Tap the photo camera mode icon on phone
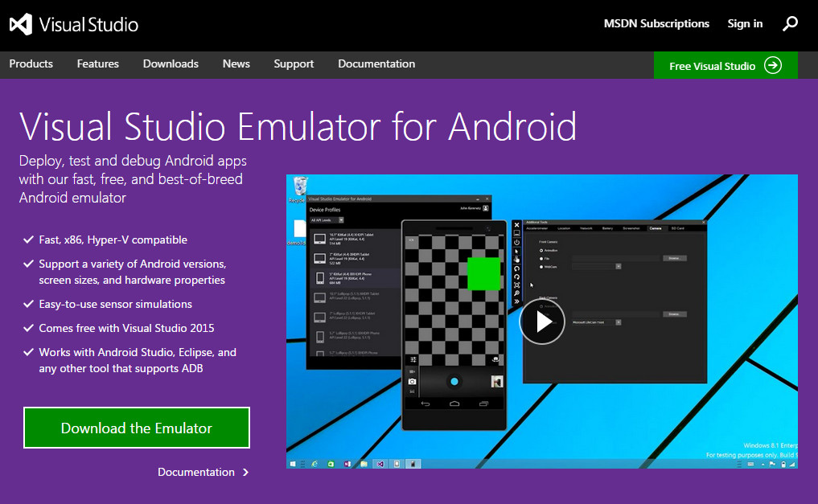 point(412,382)
